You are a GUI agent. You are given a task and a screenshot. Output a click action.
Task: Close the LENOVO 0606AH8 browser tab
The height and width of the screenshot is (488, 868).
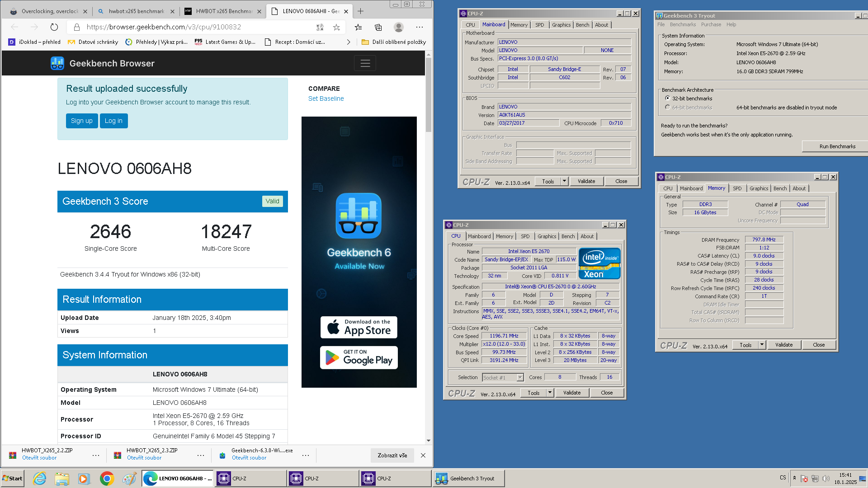[346, 11]
